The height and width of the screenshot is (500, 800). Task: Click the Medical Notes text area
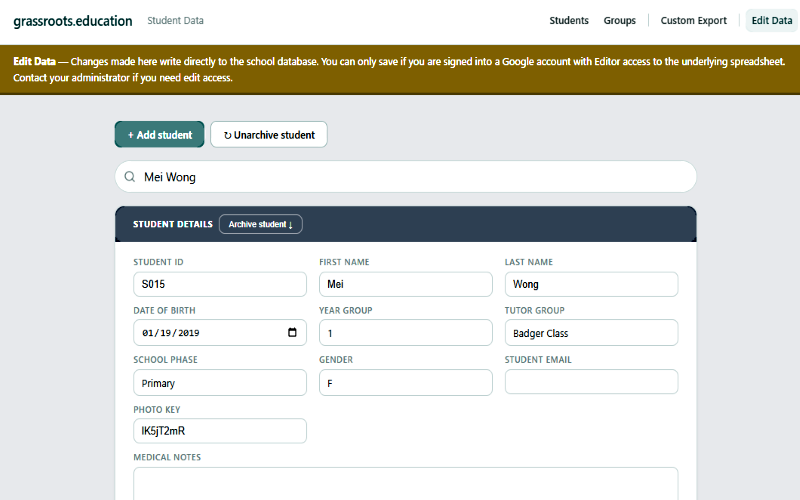[406, 484]
